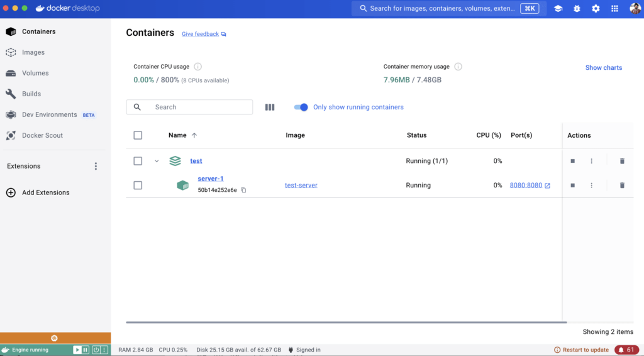Delete the test compose stack
644x356 pixels.
point(622,161)
